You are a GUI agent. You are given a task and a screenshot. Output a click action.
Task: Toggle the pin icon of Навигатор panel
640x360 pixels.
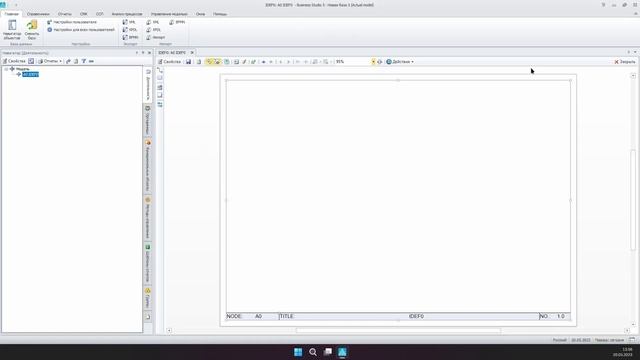[x=143, y=53]
